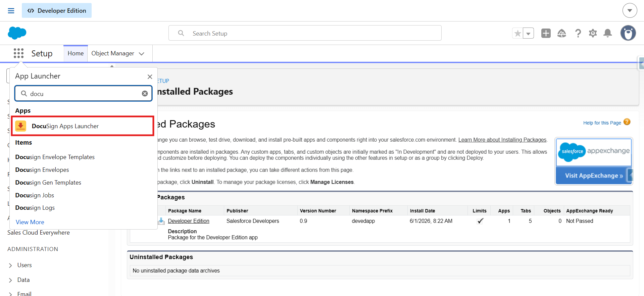
Task: Click Visit AppExchange button
Action: (x=594, y=176)
